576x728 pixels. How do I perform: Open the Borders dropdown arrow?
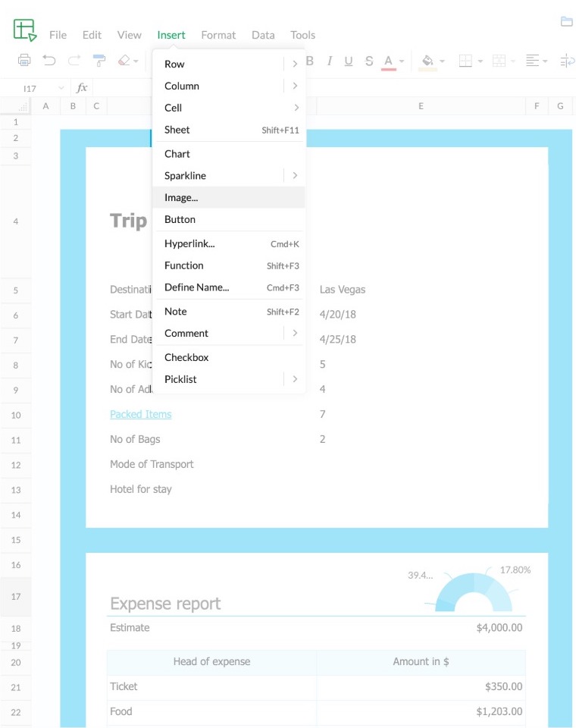tap(480, 61)
